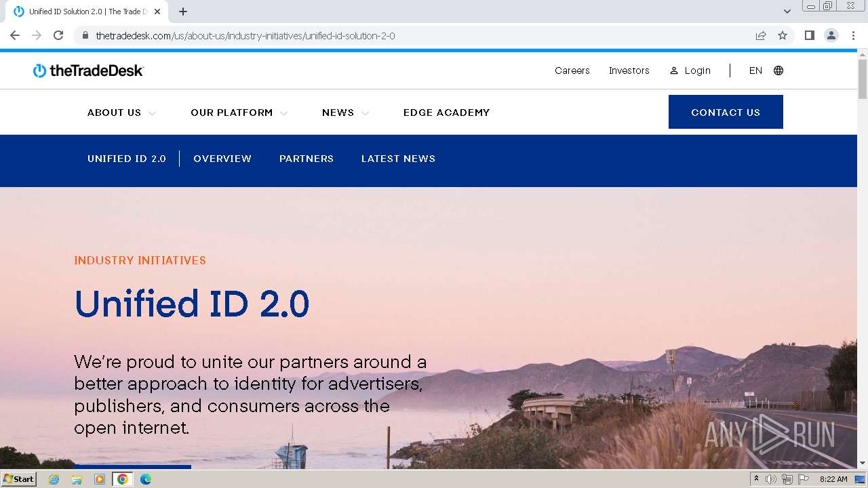Open the tab search dropdown arrow
The image size is (868, 488).
coord(787,12)
